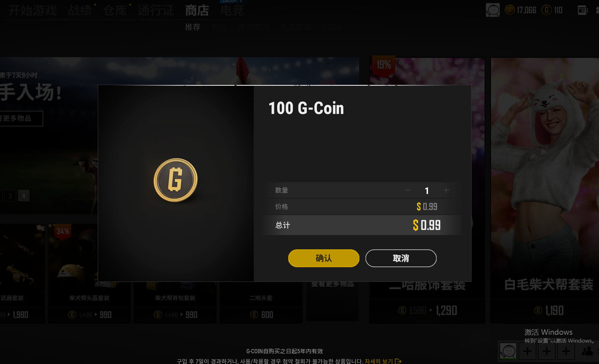Click the G-Coin balance icon in the top bar

(546, 10)
